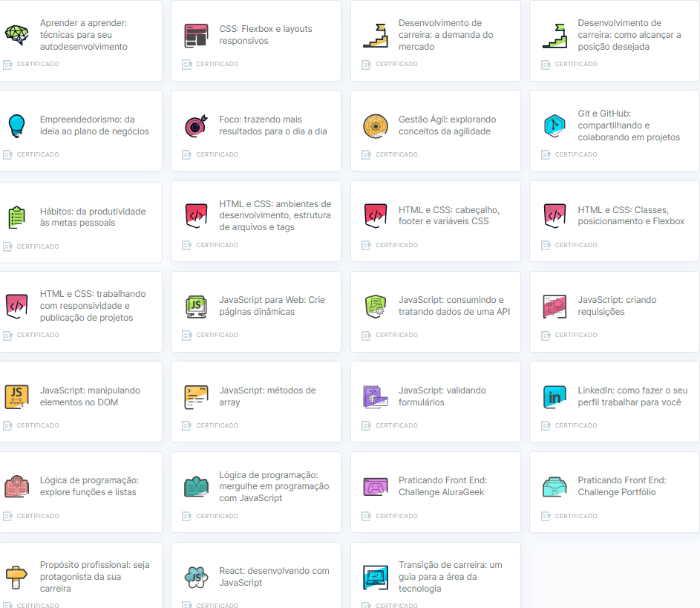
Task: Click the gamepad icon on Challenge AluraGeek
Action: pyautogui.click(x=375, y=486)
